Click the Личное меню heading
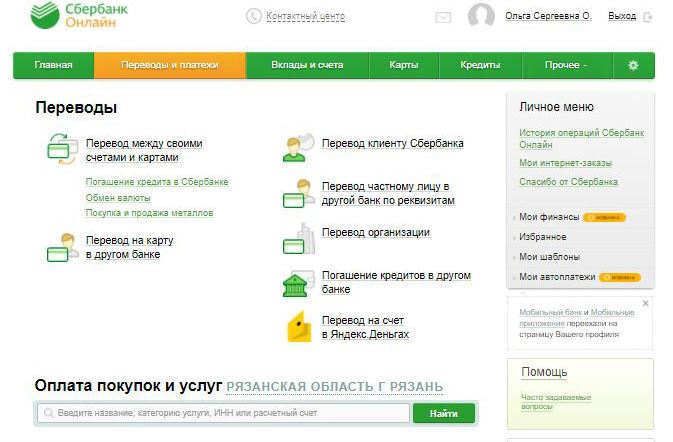This screenshot has width=673, height=442. click(556, 107)
